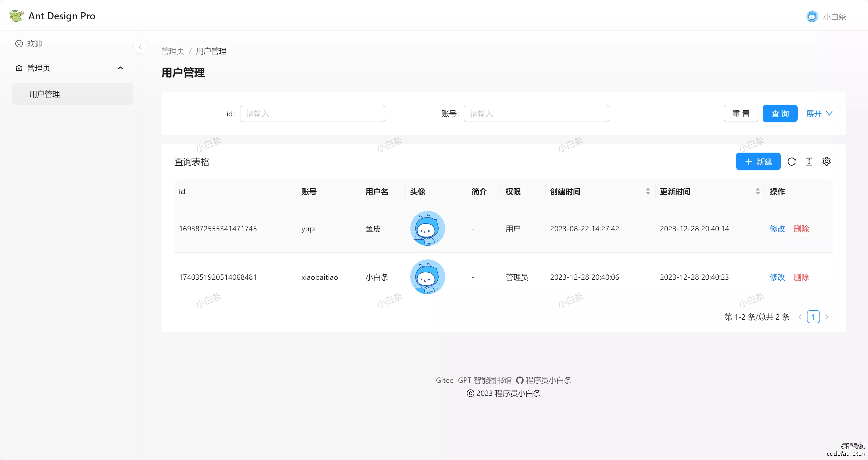Focus the id search input

[x=312, y=113]
